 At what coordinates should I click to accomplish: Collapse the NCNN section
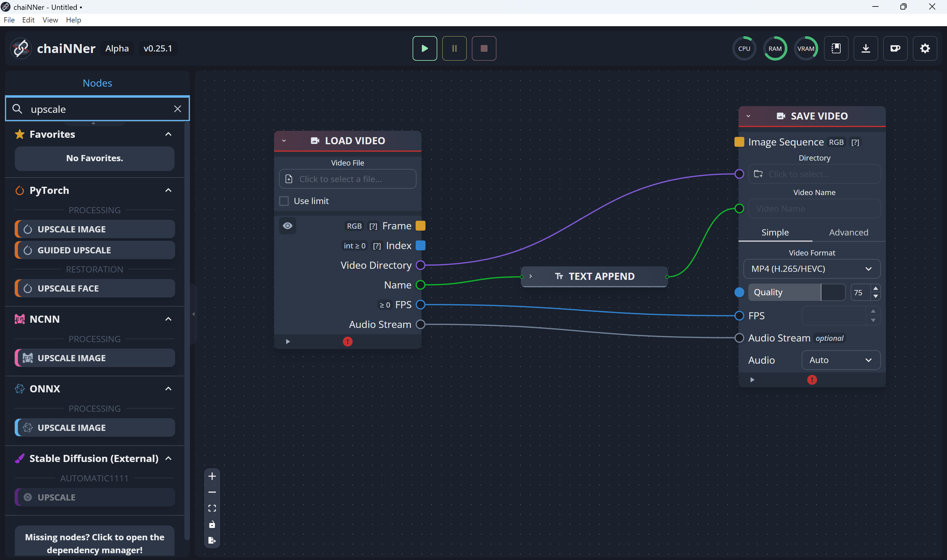pyautogui.click(x=168, y=319)
